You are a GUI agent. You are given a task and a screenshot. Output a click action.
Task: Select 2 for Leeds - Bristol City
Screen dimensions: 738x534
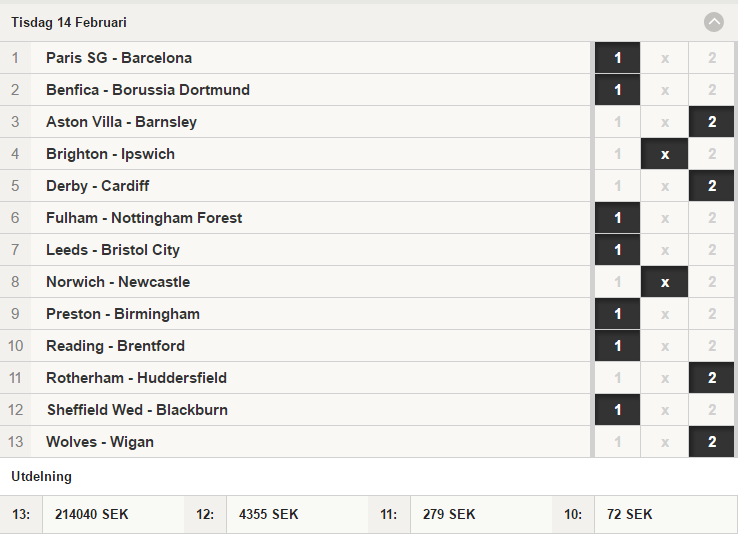pos(711,250)
